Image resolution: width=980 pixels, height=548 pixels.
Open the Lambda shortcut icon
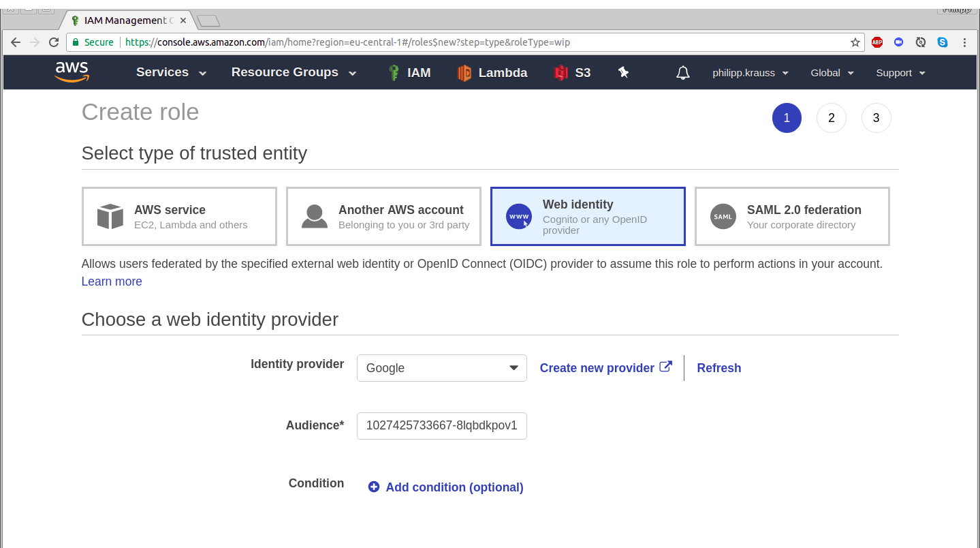(464, 73)
